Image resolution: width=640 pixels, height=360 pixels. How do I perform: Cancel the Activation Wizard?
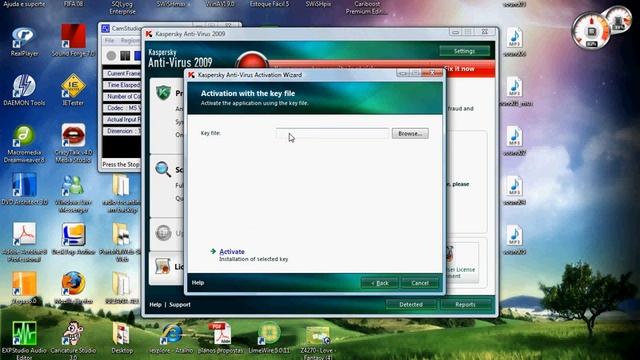(420, 283)
